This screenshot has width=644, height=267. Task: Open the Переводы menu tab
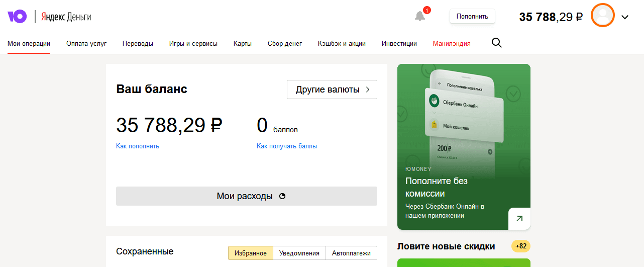pos(138,43)
